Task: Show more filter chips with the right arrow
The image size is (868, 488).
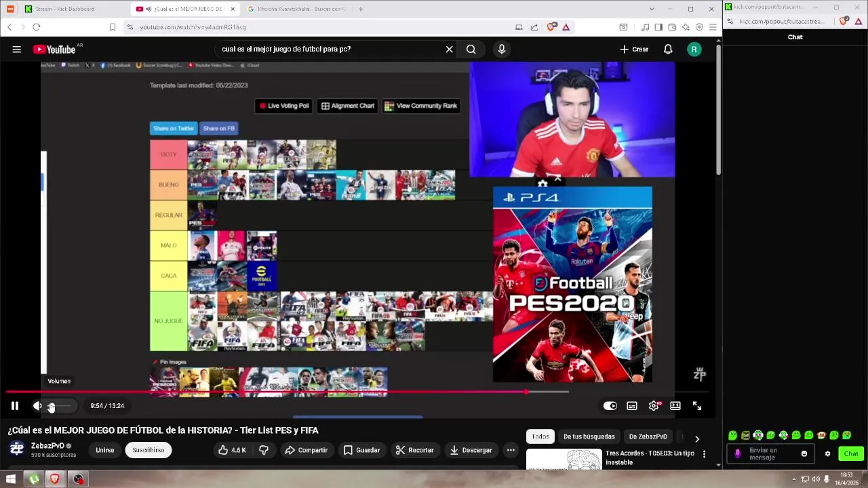Action: [697, 439]
